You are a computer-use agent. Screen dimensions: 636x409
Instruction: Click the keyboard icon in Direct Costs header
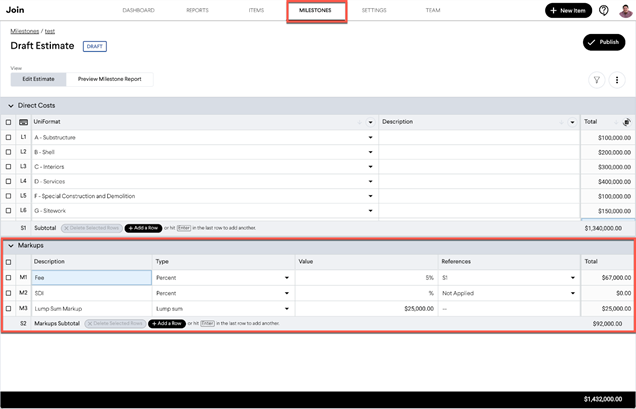coord(24,122)
